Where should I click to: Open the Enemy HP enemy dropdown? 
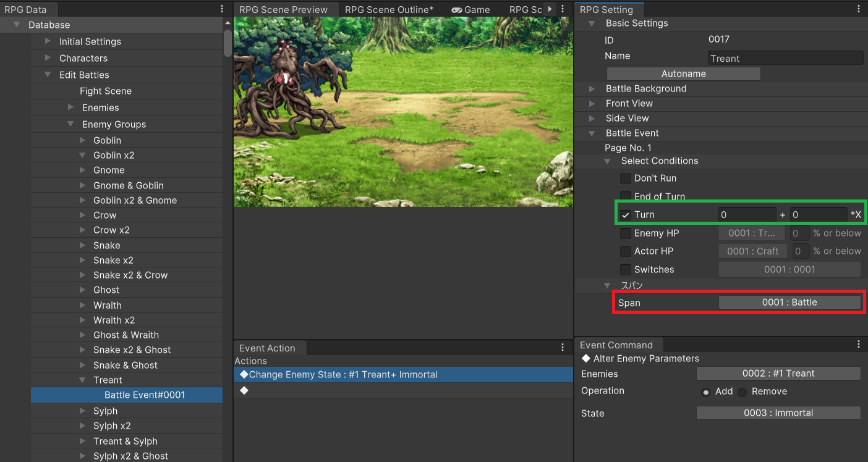[751, 233]
